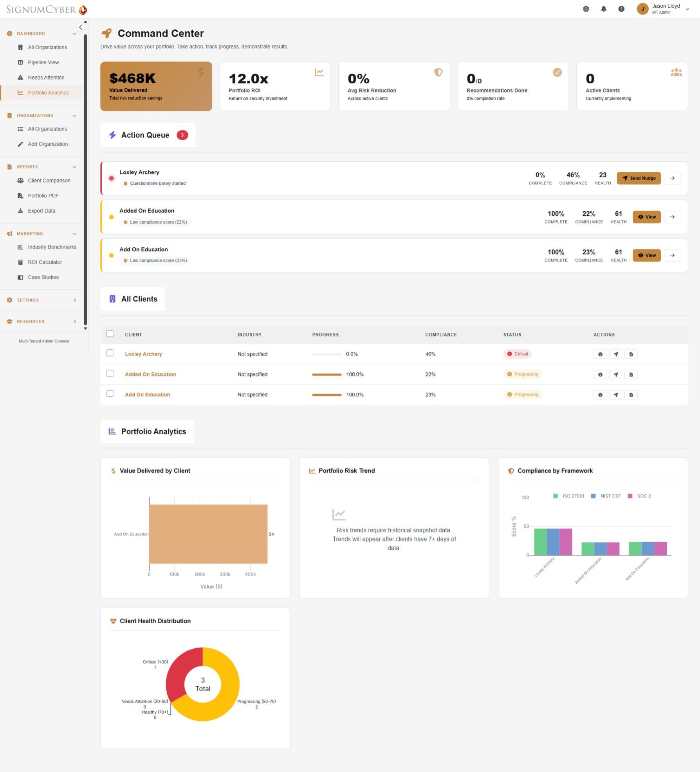Click the Critical status badge for Loxley Archery
Image resolution: width=700 pixels, height=772 pixels.
[x=517, y=354]
